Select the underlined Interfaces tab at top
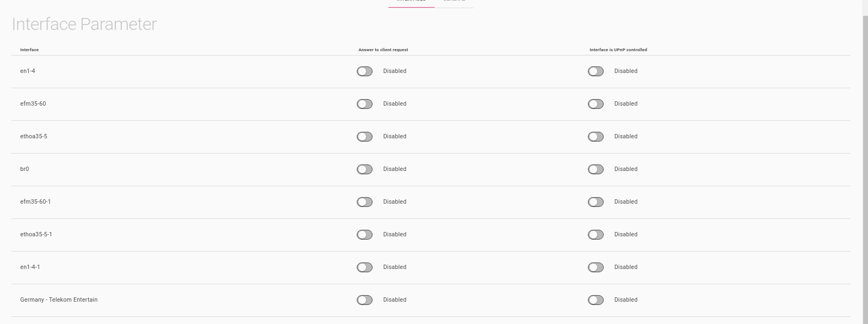The height and width of the screenshot is (324, 868). (411, 2)
